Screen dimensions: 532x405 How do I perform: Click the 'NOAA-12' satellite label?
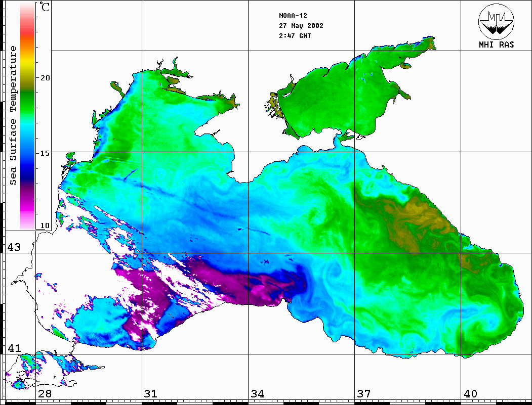[x=293, y=16]
